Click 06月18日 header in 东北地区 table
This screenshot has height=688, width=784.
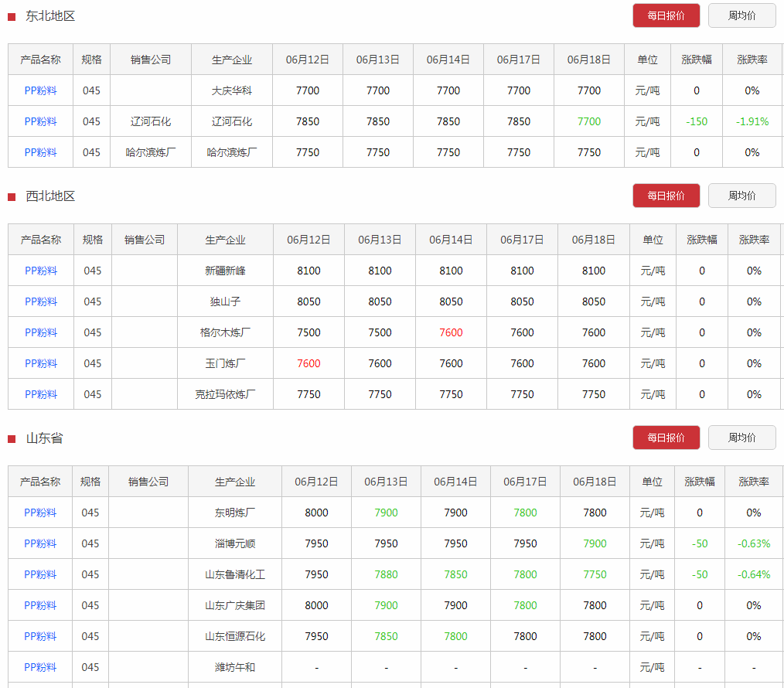point(589,60)
